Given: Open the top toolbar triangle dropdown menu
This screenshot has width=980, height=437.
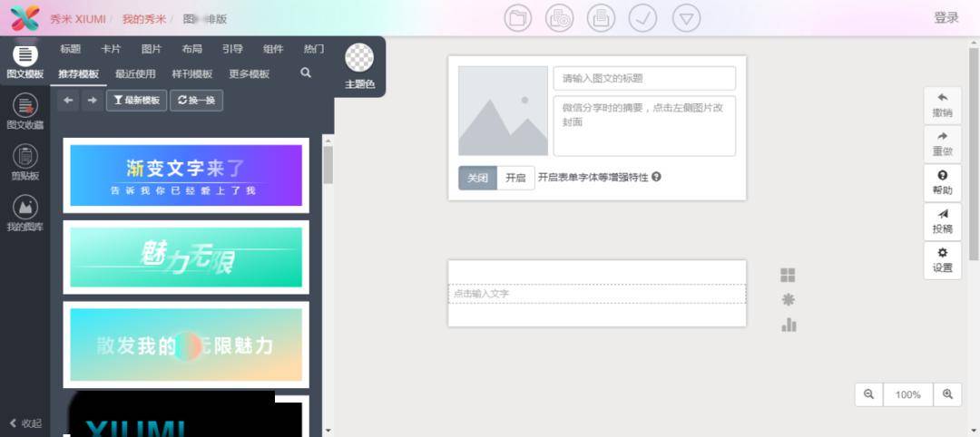Looking at the screenshot, I should pos(686,18).
